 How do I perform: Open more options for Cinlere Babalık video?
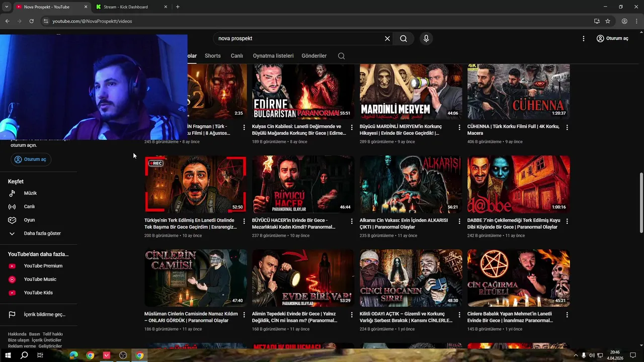point(567,315)
